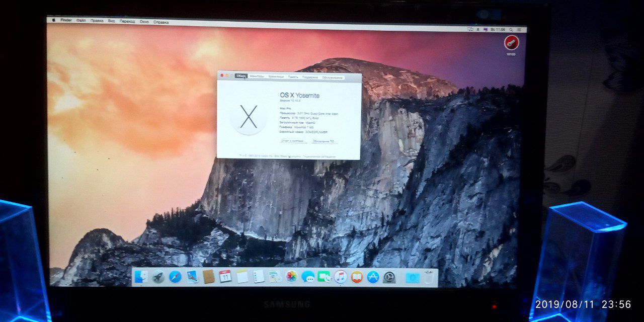Switch to the Память tab
Image resolution: width=644 pixels, height=322 pixels.
pyautogui.click(x=293, y=77)
